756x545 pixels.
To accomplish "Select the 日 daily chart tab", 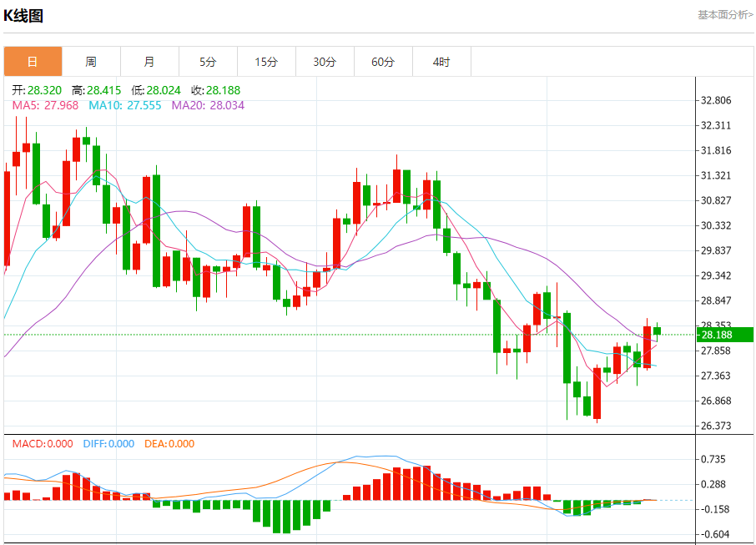I will coord(33,62).
